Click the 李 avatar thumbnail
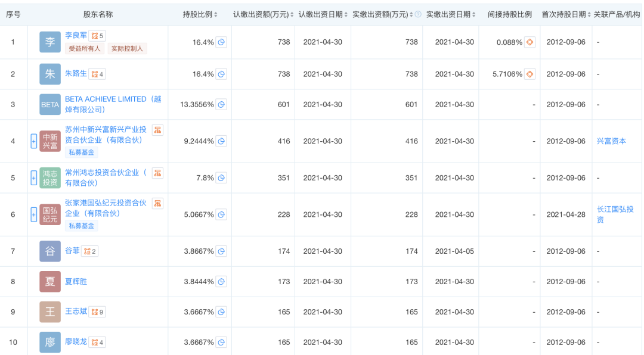644x355 pixels. click(x=50, y=42)
